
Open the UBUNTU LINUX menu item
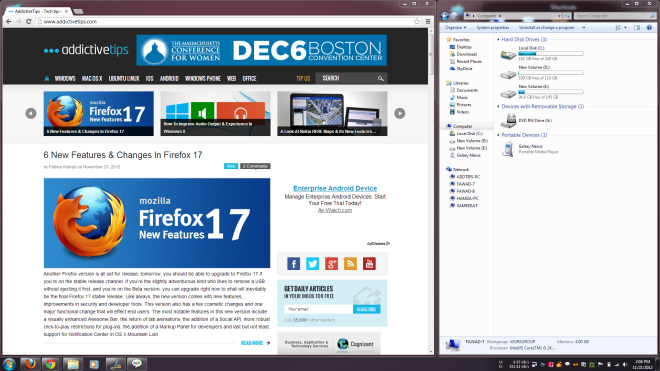[x=124, y=79]
